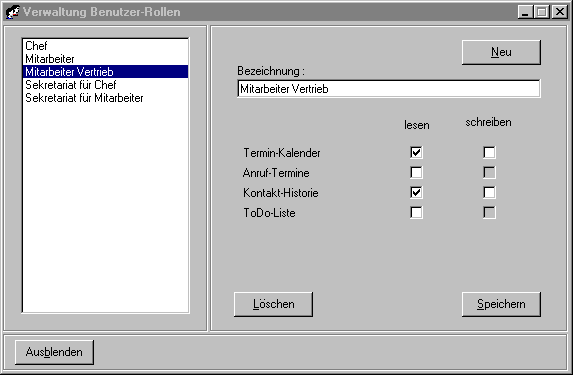Click the Termin-Kalender label
Screen dimensions: 573x375
coord(282,153)
